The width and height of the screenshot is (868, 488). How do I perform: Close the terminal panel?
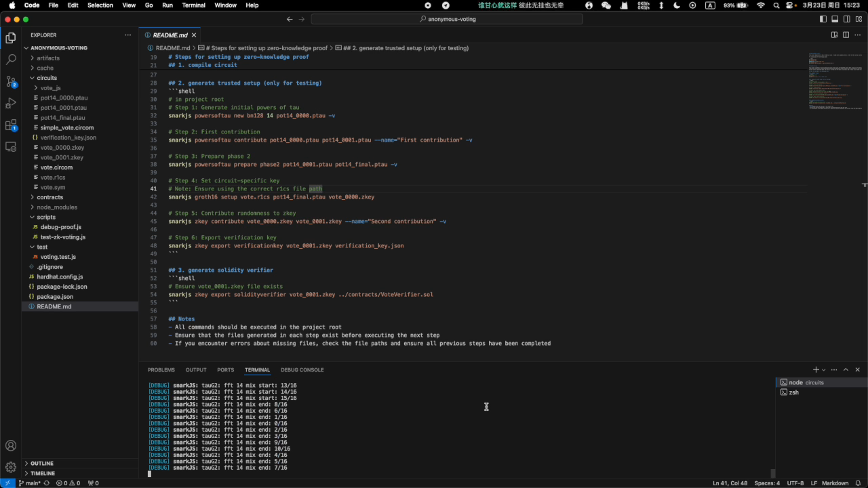point(858,369)
